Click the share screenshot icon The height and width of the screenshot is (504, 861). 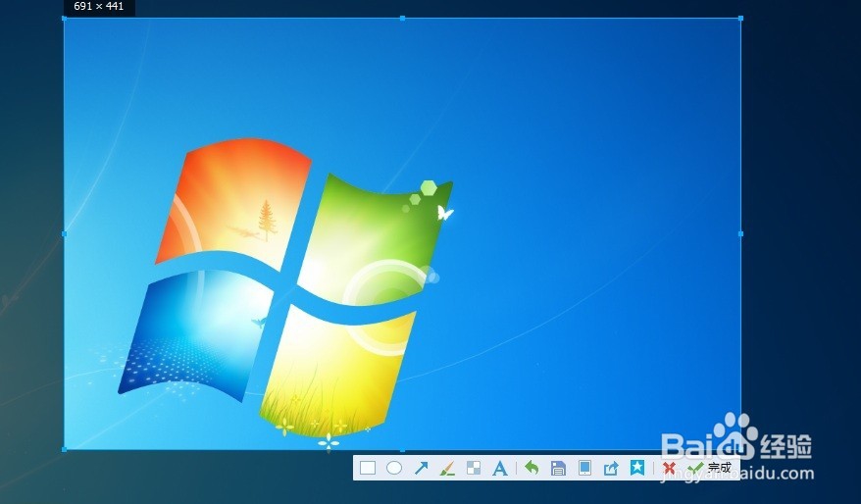(611, 468)
